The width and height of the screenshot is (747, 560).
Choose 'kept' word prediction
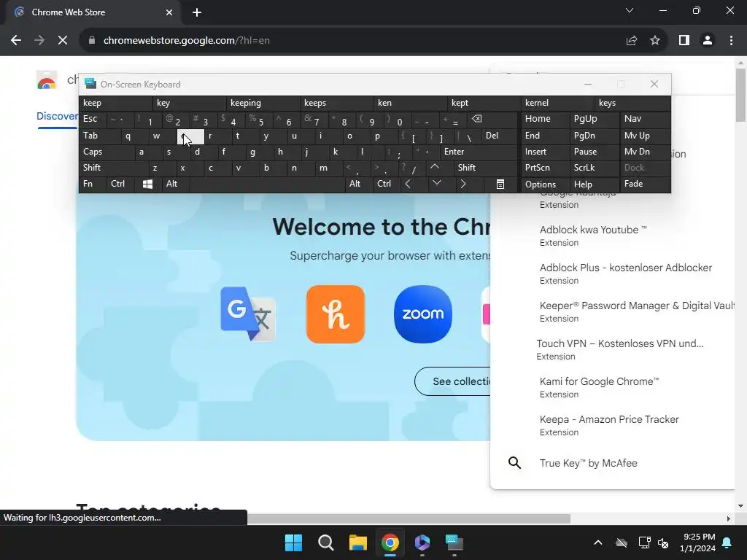484,103
